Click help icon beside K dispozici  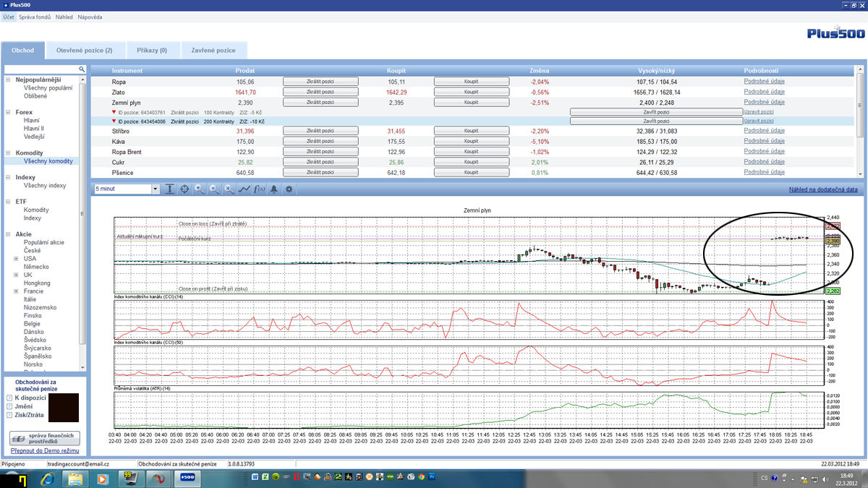click(x=9, y=398)
